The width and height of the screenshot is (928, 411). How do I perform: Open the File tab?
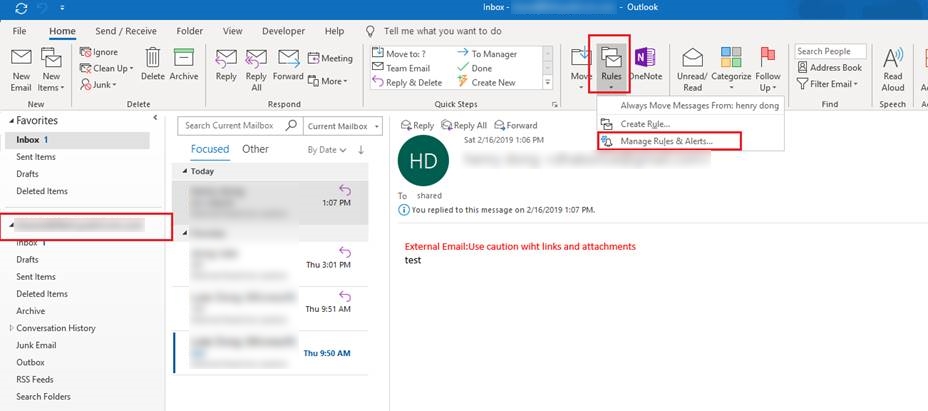click(19, 31)
